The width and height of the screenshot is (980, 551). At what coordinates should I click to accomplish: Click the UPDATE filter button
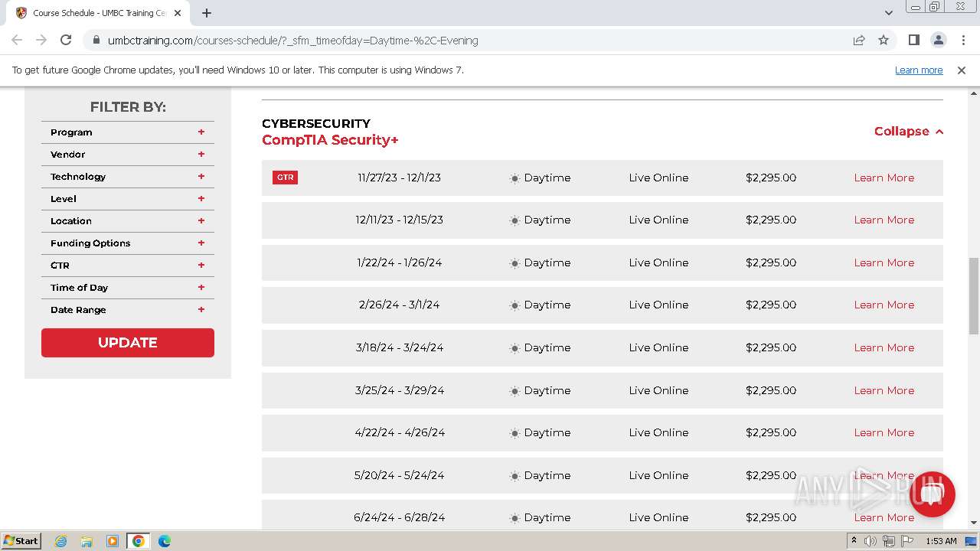[x=128, y=343]
